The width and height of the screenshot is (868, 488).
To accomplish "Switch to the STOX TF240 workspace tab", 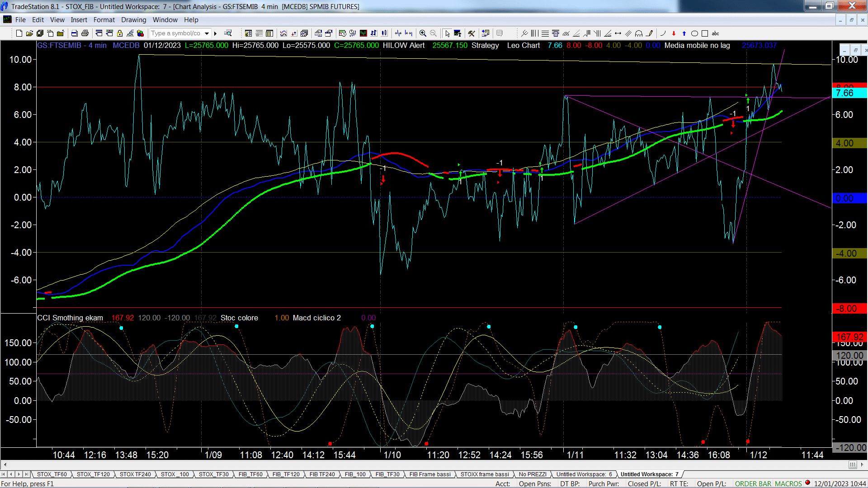I will click(135, 474).
